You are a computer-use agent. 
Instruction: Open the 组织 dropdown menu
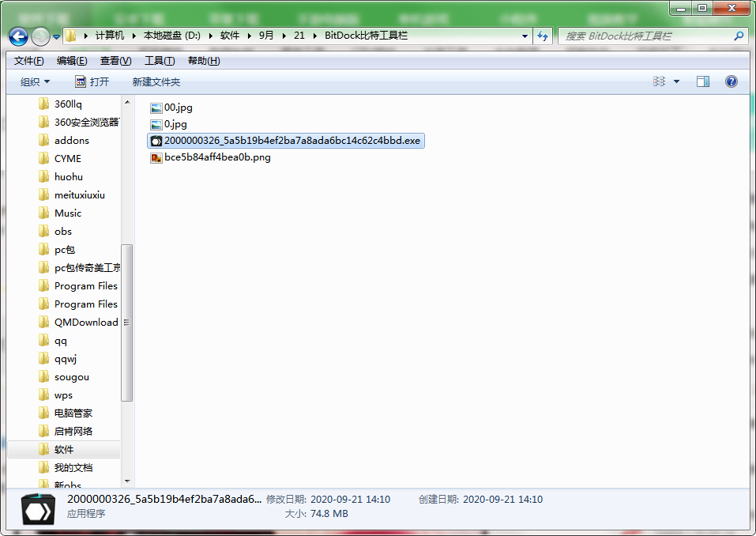(x=35, y=82)
